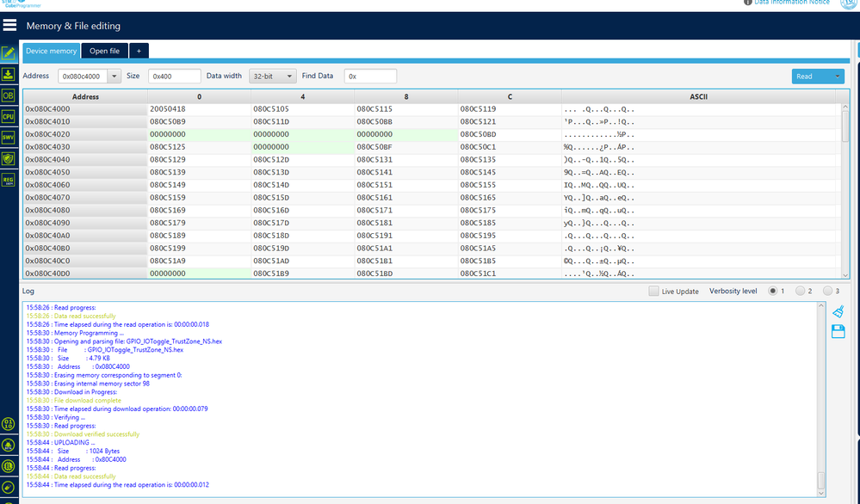Viewport: 860px width, 504px height.
Task: Open the BETA bug icon in sidebar
Action: click(x=9, y=445)
